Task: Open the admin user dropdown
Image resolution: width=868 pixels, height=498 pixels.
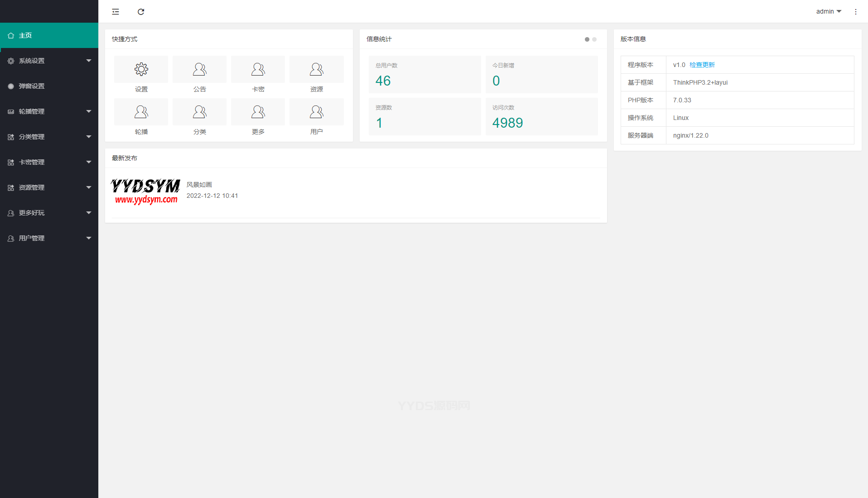Action: [x=828, y=12]
